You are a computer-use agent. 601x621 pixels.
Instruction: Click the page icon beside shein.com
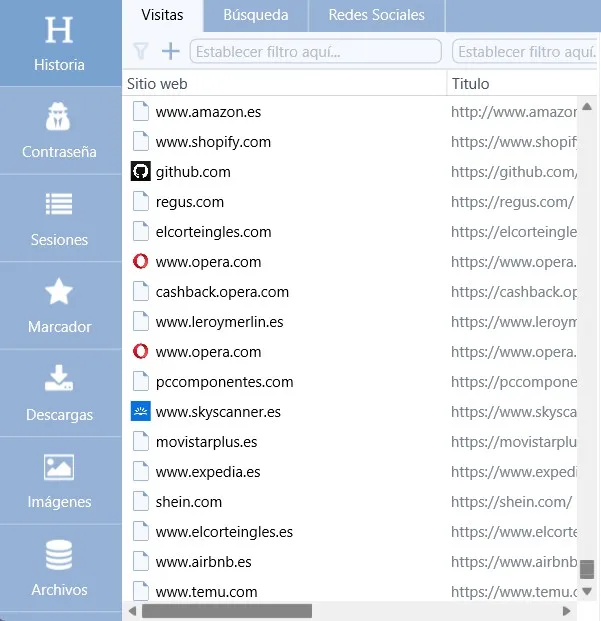tap(141, 501)
